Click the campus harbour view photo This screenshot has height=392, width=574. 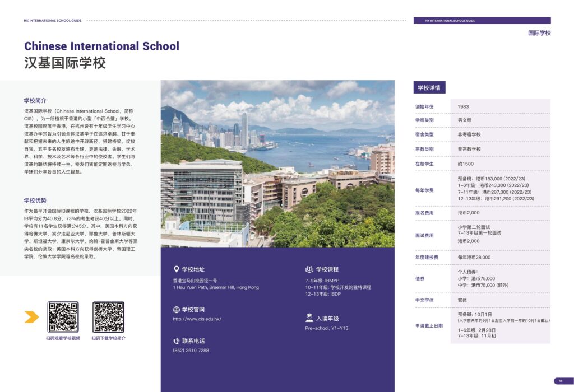(277, 164)
